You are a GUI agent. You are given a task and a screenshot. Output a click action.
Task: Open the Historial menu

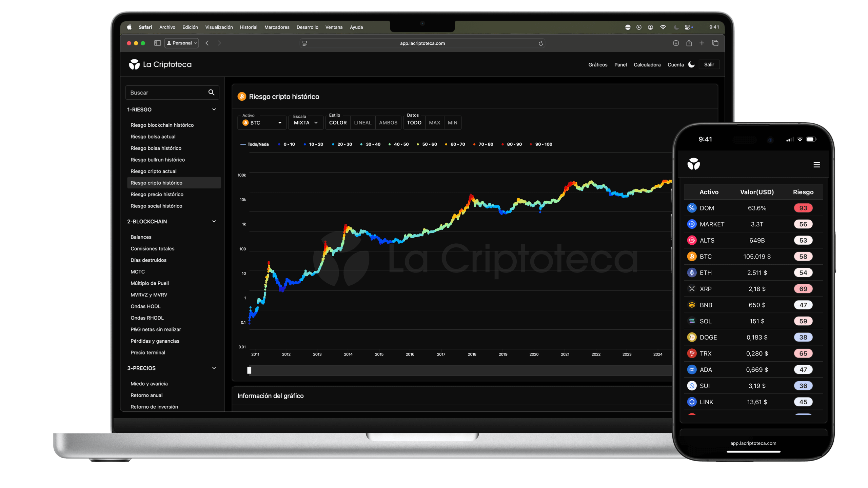click(248, 27)
